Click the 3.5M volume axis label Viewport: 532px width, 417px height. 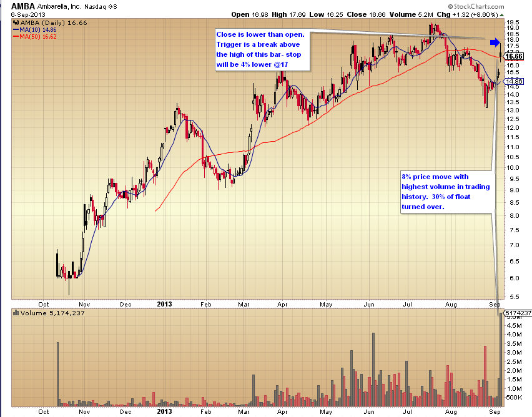515,343
